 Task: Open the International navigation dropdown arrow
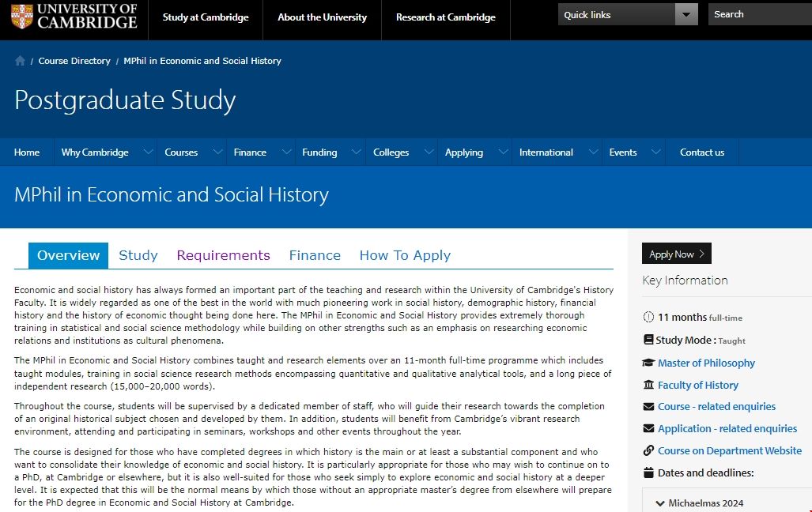(x=592, y=152)
